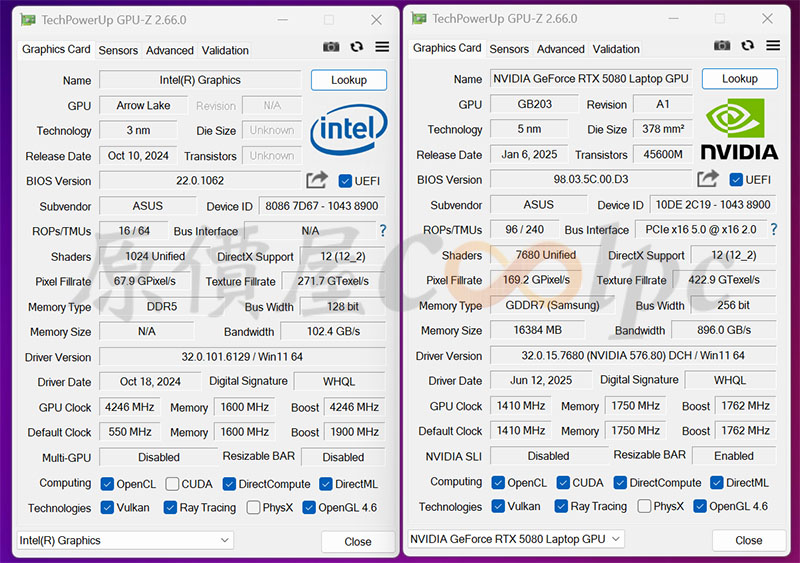Click refresh icon in Intel GPU-Z window
The width and height of the screenshot is (800, 563).
[x=357, y=47]
